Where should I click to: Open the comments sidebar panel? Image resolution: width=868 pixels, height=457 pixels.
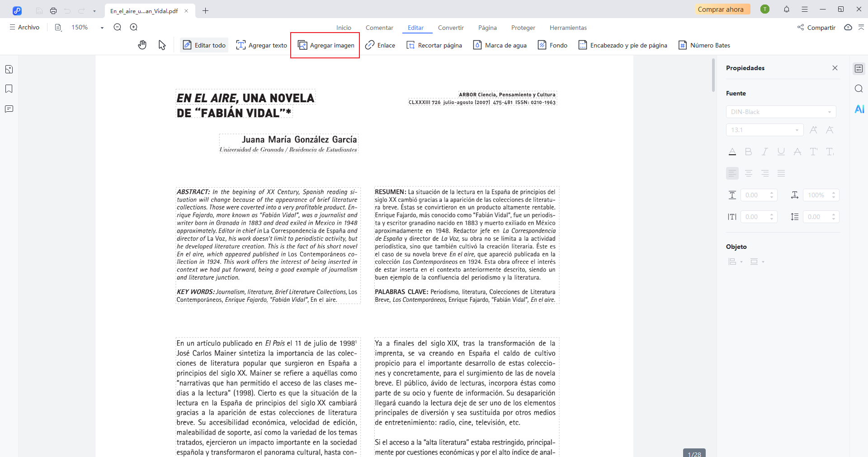pos(9,109)
